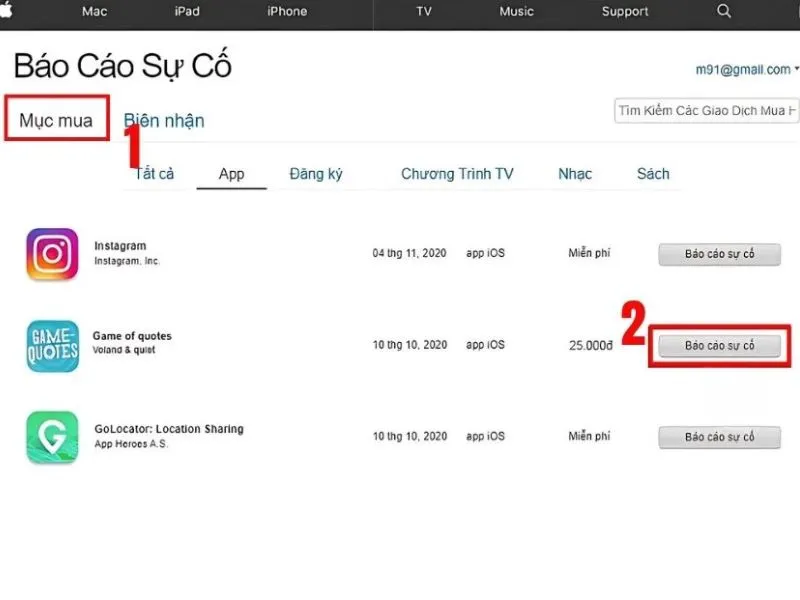Image resolution: width=800 pixels, height=600 pixels.
Task: Switch to the Biên nhận tab
Action: [x=164, y=120]
